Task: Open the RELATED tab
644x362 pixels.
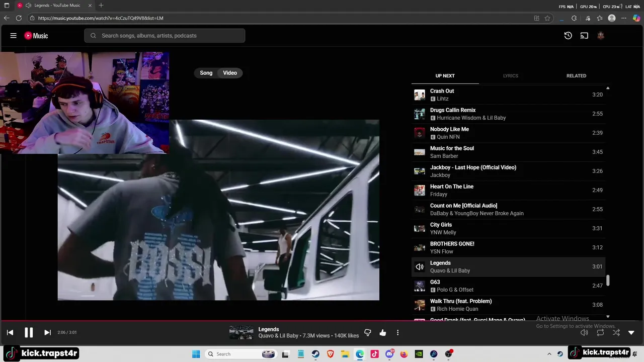Action: tap(576, 76)
